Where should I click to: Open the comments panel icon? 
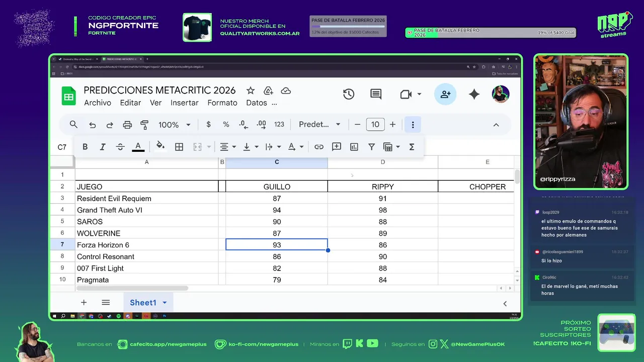[376, 94]
